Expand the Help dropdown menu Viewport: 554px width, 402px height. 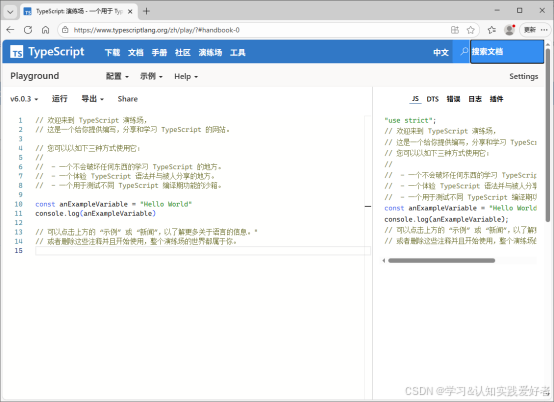coord(186,76)
